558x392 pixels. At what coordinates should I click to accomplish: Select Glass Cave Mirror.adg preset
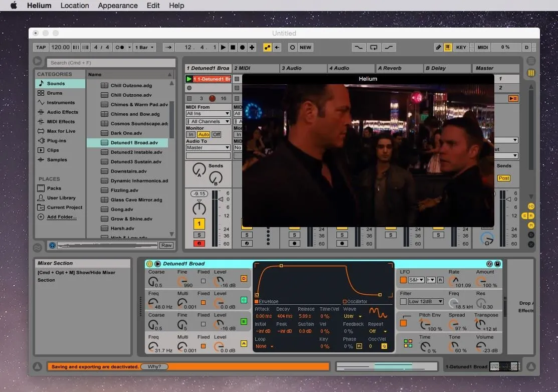coord(128,200)
